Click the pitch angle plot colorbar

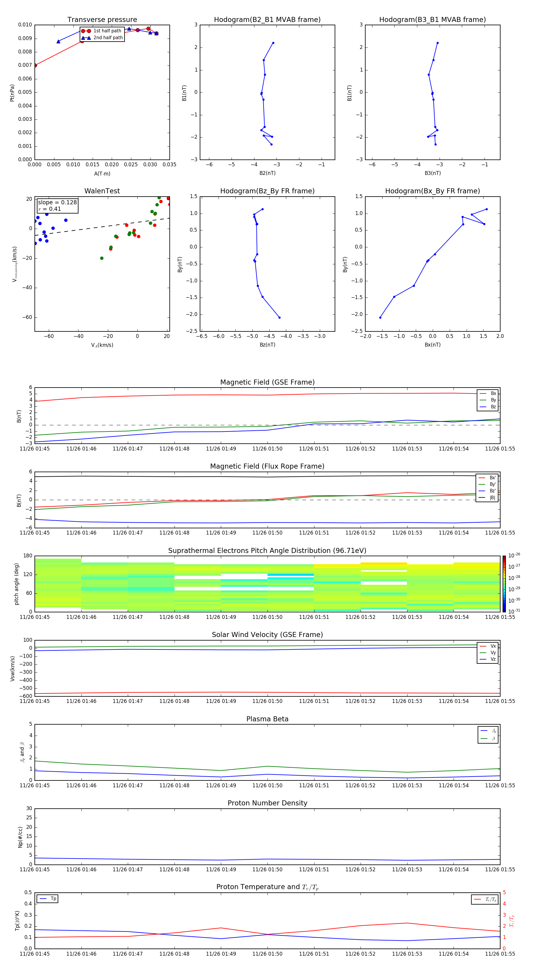pos(504,584)
